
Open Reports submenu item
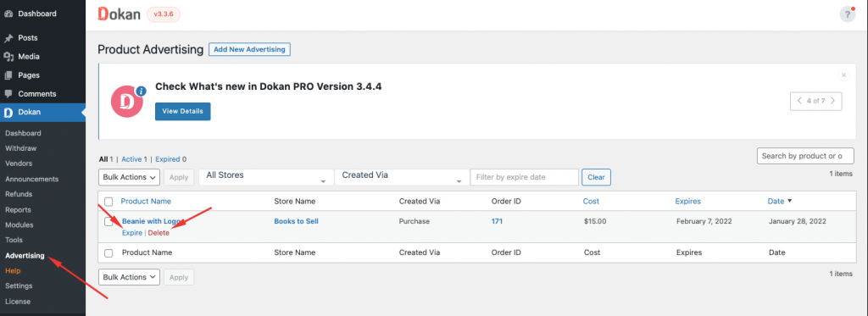18,210
